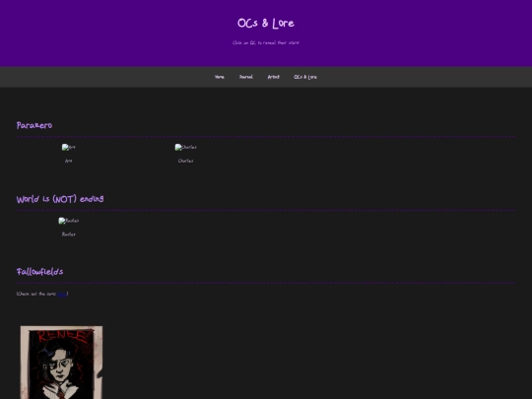Go to the Journal page
The width and height of the screenshot is (532, 399).
[246, 77]
